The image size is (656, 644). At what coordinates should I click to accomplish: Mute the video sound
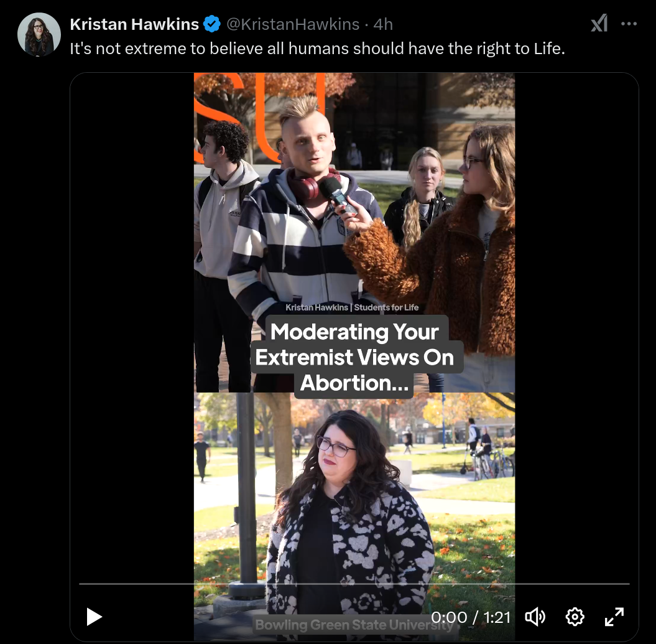tap(535, 617)
